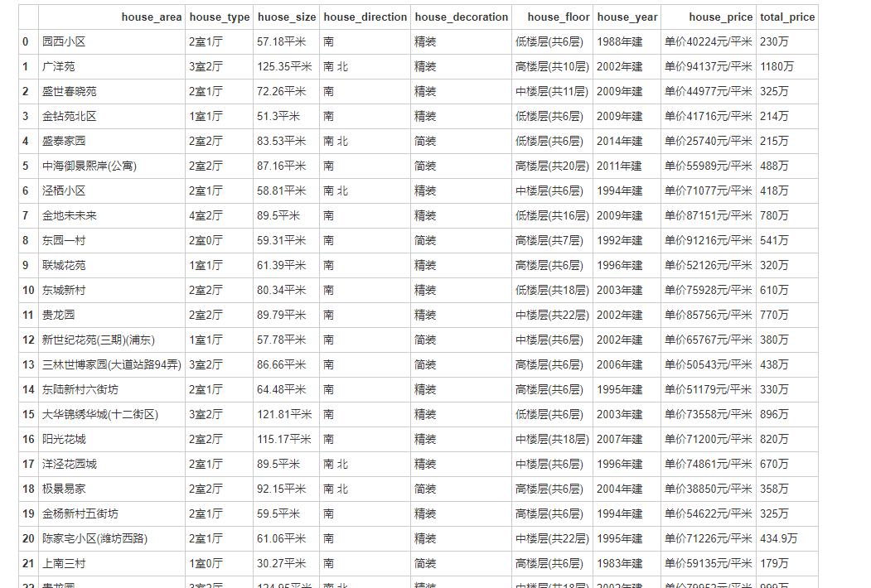
Task: Click the house_direction column header
Action: [365, 17]
